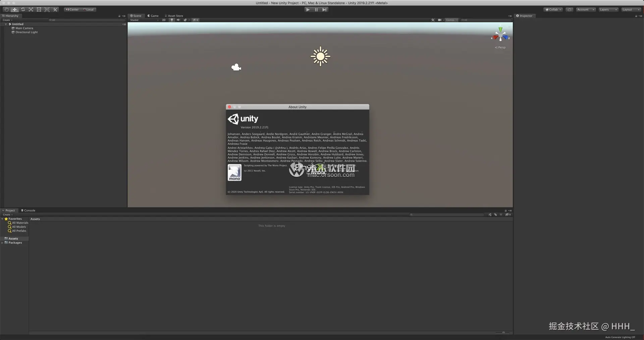Image resolution: width=644 pixels, height=340 pixels.
Task: Open the Account dropdown
Action: click(586, 10)
